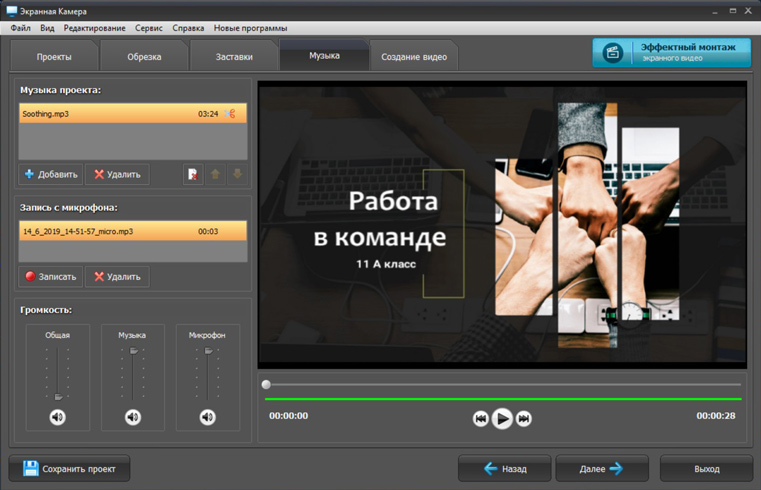
Task: Move the track up with the up arrow
Action: [215, 174]
